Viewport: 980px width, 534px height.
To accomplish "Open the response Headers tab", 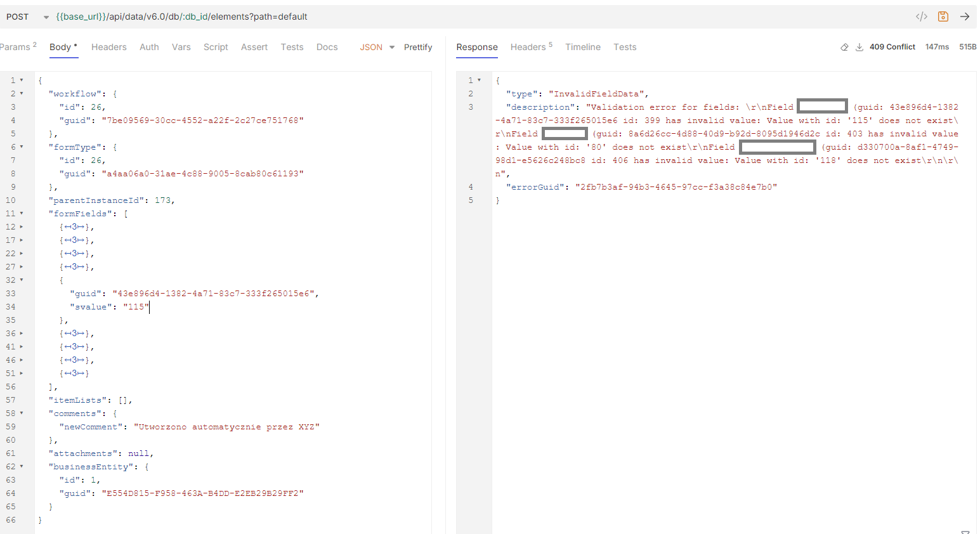I will (x=532, y=47).
